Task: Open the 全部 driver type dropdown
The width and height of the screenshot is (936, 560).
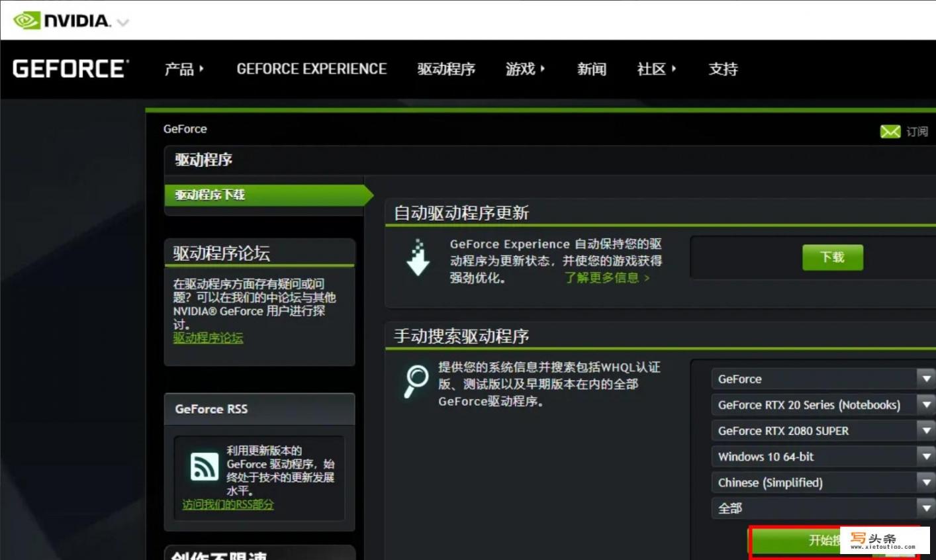Action: tap(823, 508)
